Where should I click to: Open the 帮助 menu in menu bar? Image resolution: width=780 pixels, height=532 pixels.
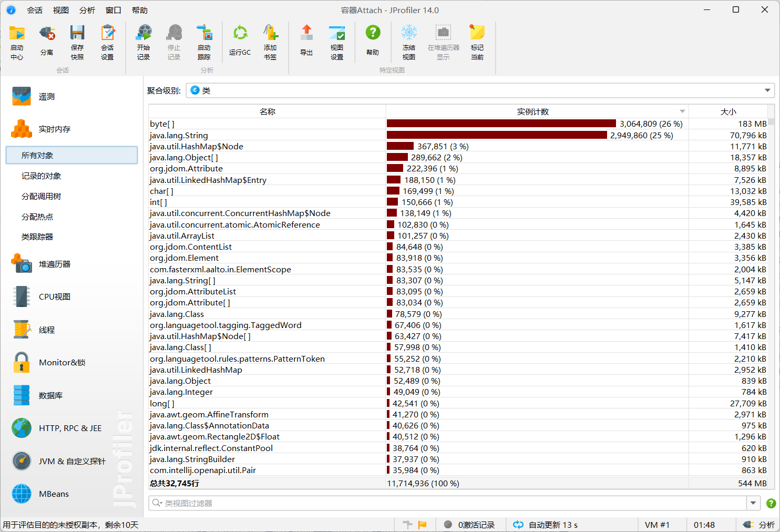coord(140,10)
